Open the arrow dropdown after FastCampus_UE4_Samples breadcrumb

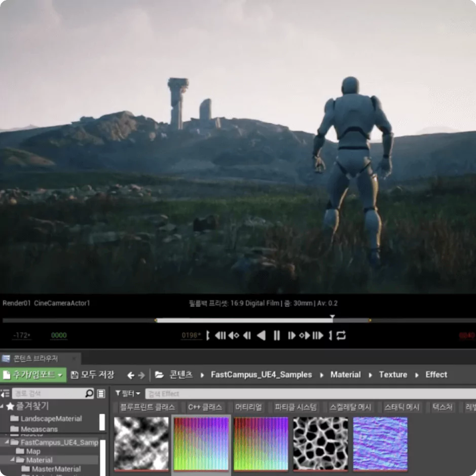pyautogui.click(x=321, y=375)
